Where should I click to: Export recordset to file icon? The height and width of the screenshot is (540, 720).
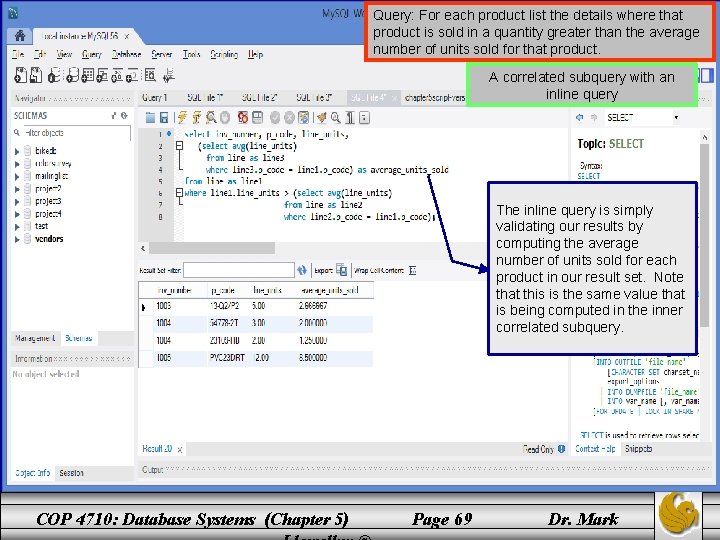pos(341,270)
